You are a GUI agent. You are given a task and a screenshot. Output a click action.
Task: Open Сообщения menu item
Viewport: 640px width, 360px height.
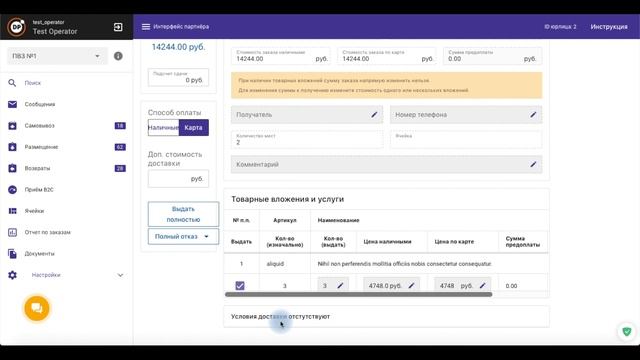(40, 104)
